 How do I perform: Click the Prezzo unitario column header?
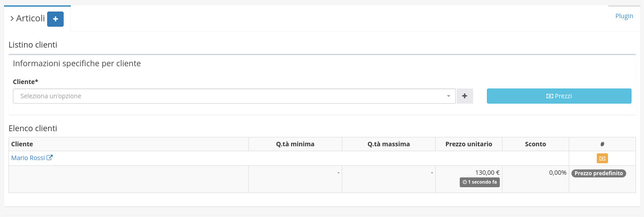[469, 144]
